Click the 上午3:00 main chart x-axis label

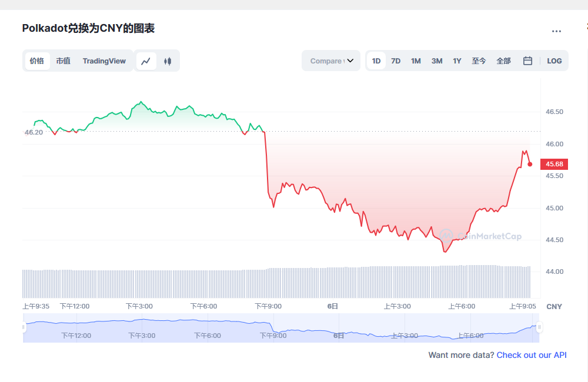(397, 306)
